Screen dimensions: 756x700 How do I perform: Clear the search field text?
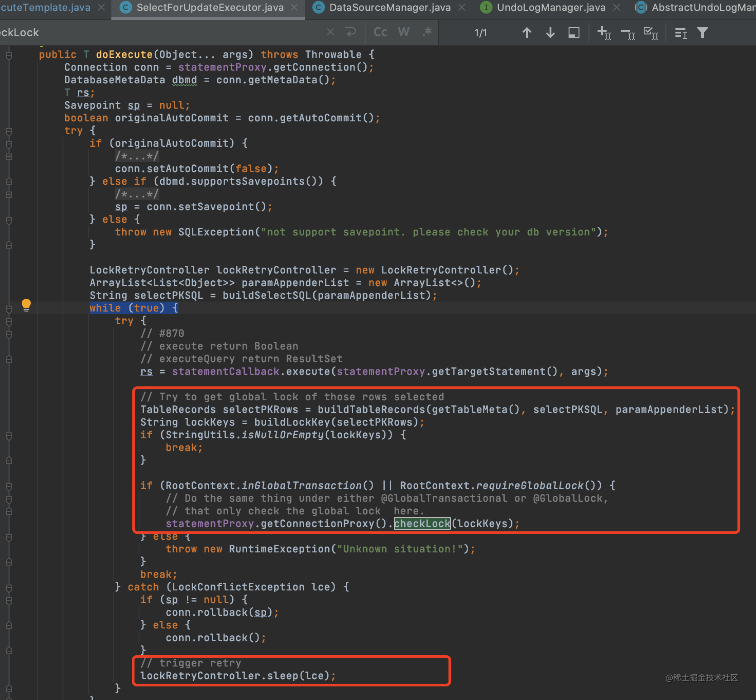[330, 32]
